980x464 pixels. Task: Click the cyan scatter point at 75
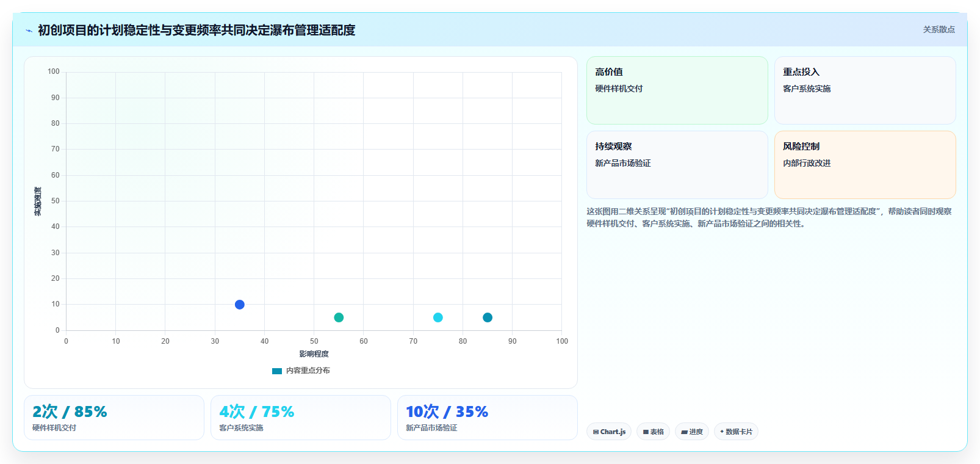click(438, 317)
